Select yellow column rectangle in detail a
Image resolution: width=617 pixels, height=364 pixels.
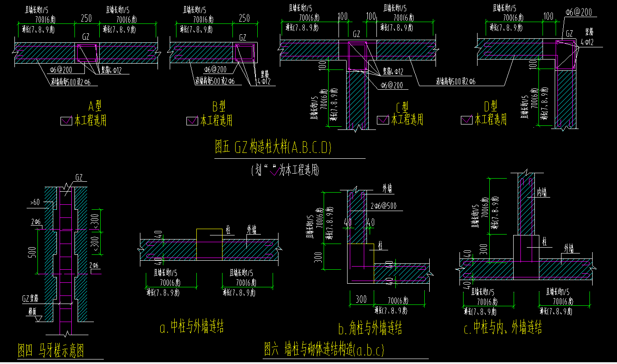click(x=210, y=244)
